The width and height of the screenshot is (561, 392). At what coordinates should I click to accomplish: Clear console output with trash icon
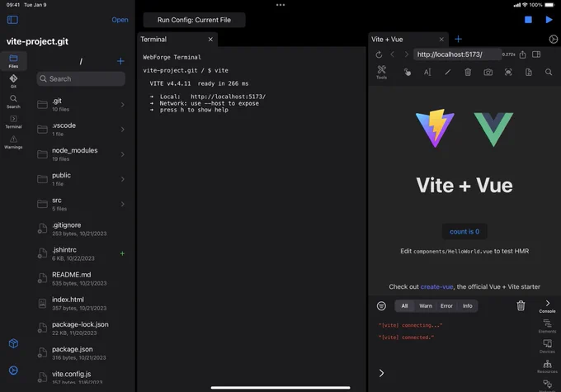click(521, 305)
